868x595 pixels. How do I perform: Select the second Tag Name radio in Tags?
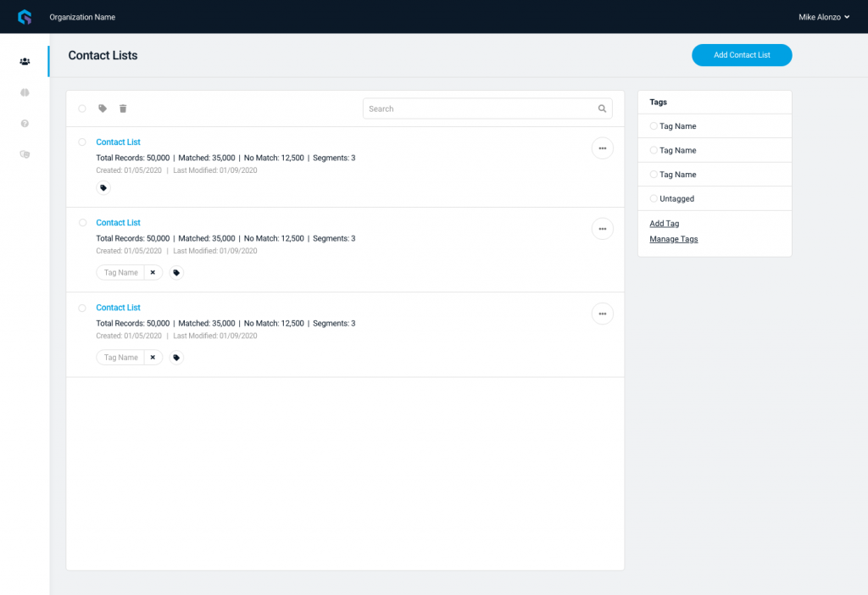point(654,150)
